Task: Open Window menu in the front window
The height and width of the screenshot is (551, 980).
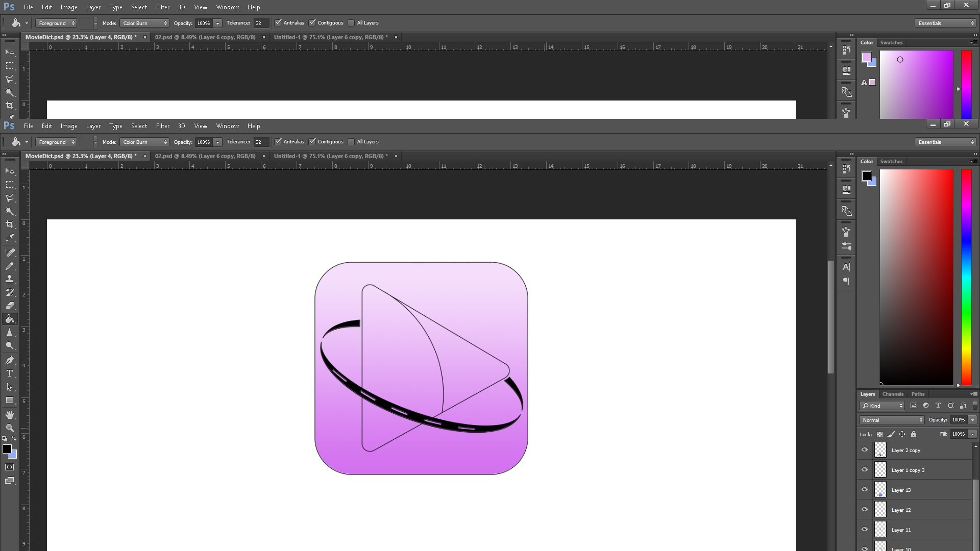Action: [228, 126]
